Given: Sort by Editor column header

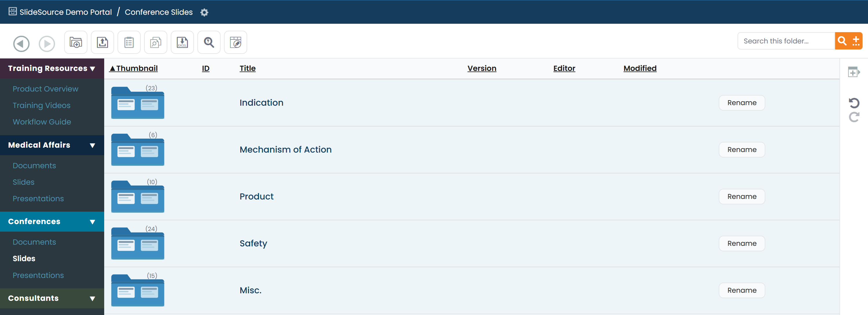Looking at the screenshot, I should pos(564,68).
